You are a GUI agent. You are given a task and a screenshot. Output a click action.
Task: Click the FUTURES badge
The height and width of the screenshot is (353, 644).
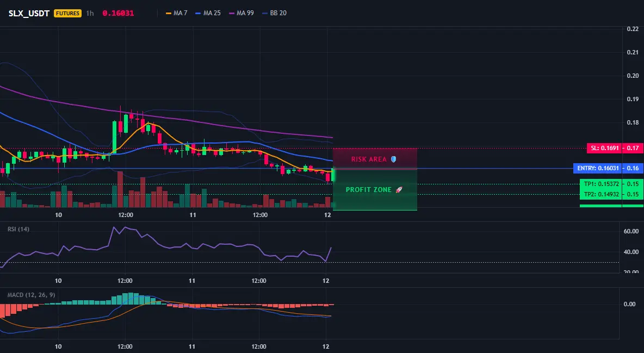pos(68,13)
